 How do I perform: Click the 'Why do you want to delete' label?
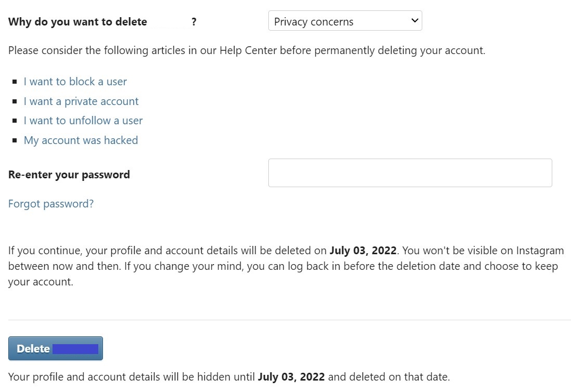point(78,22)
